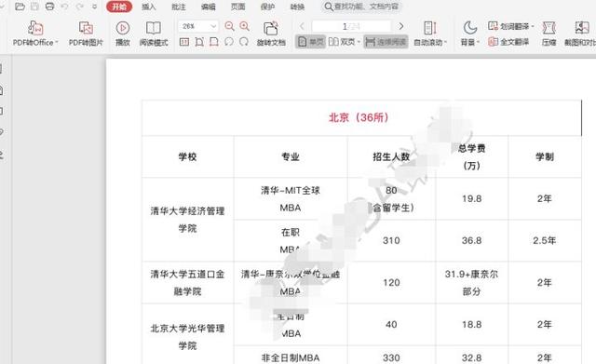Click the zoom out magnifier icon
Image resolution: width=596 pixels, height=364 pixels.
pyautogui.click(x=229, y=26)
